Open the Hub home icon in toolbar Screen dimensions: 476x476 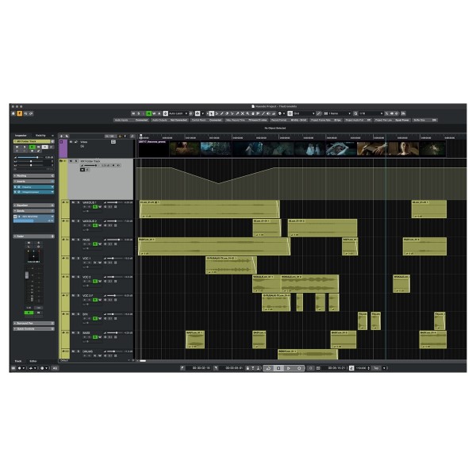click(x=13, y=113)
